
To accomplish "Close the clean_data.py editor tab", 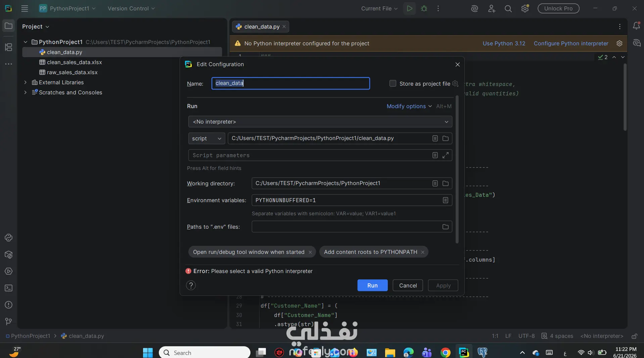I will pyautogui.click(x=284, y=27).
